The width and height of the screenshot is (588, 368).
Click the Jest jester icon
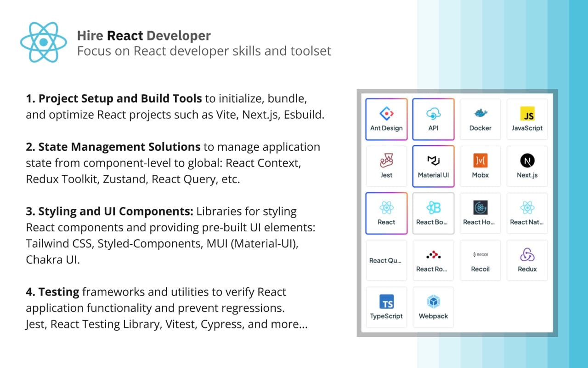[x=386, y=161]
